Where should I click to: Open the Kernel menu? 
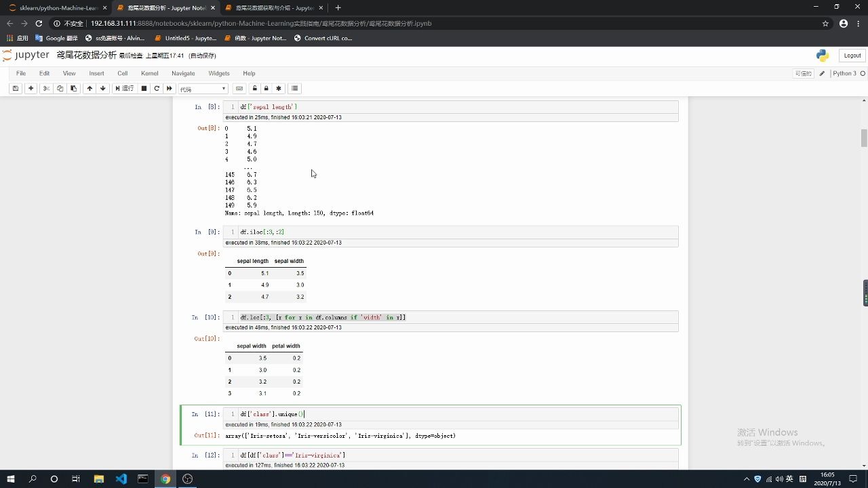149,73
